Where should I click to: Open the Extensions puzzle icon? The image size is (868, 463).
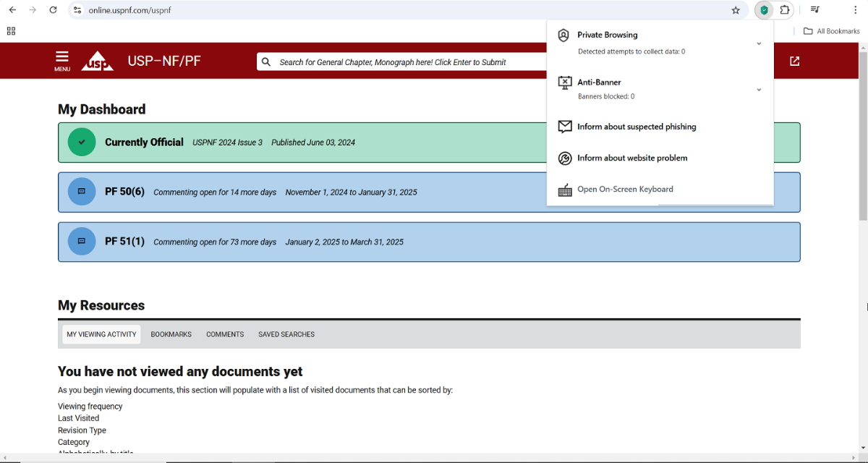click(785, 10)
